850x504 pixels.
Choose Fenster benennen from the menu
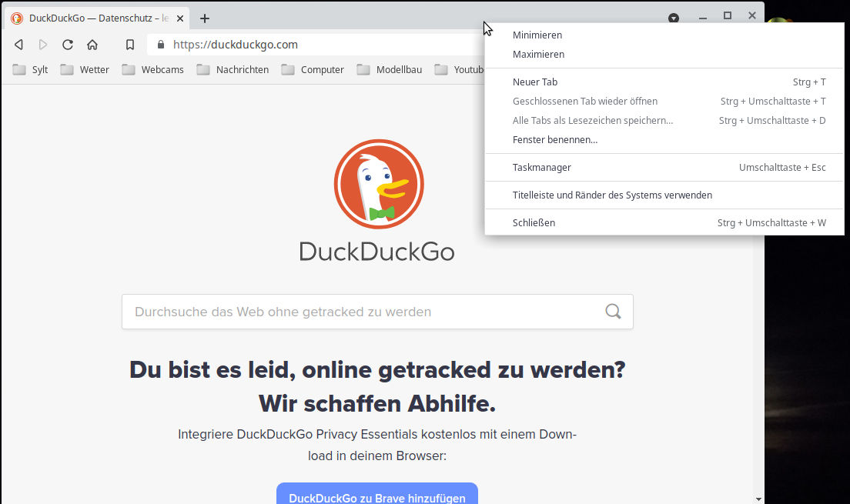[664, 140]
